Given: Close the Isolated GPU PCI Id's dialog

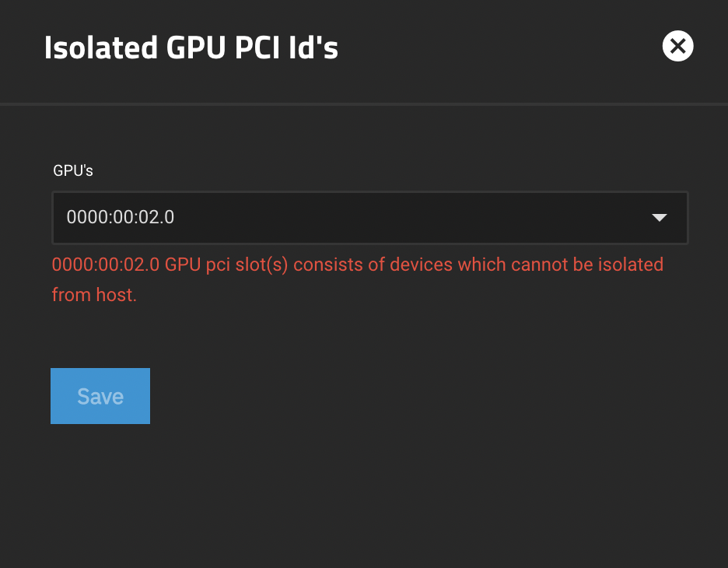Looking at the screenshot, I should [x=677, y=47].
